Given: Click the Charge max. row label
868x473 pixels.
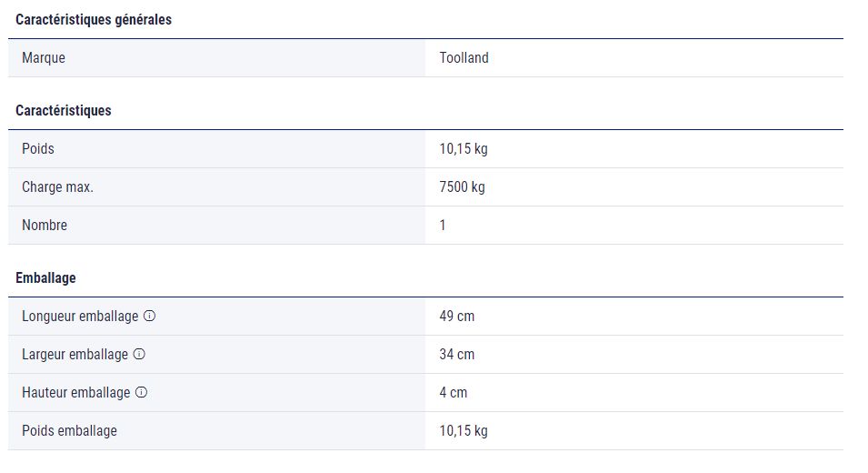Looking at the screenshot, I should tap(57, 187).
